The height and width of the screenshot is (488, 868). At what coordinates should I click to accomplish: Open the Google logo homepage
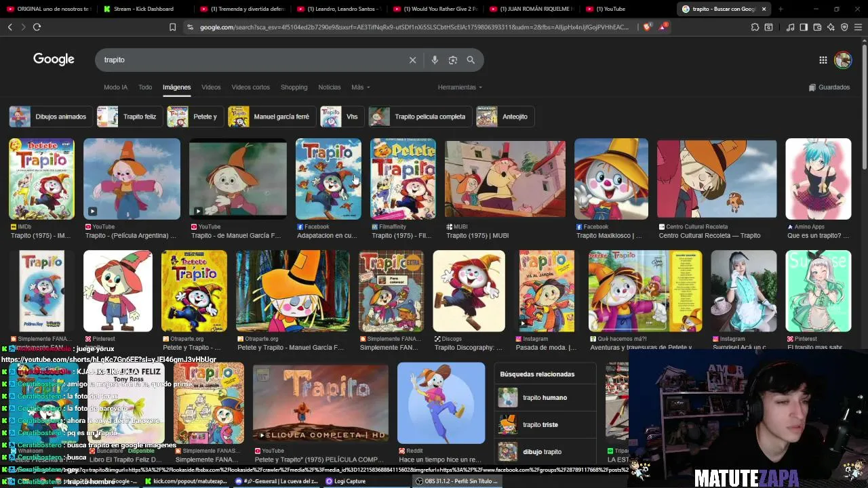click(54, 60)
